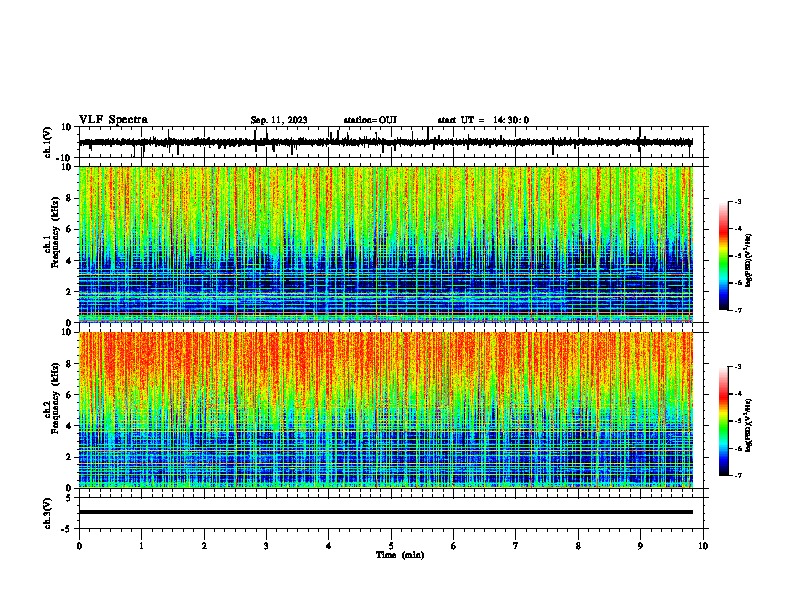Viewport: 792px width, 612px height.
Task: Click inside the ch.2 spectrogram panel
Action: pyautogui.click(x=386, y=410)
